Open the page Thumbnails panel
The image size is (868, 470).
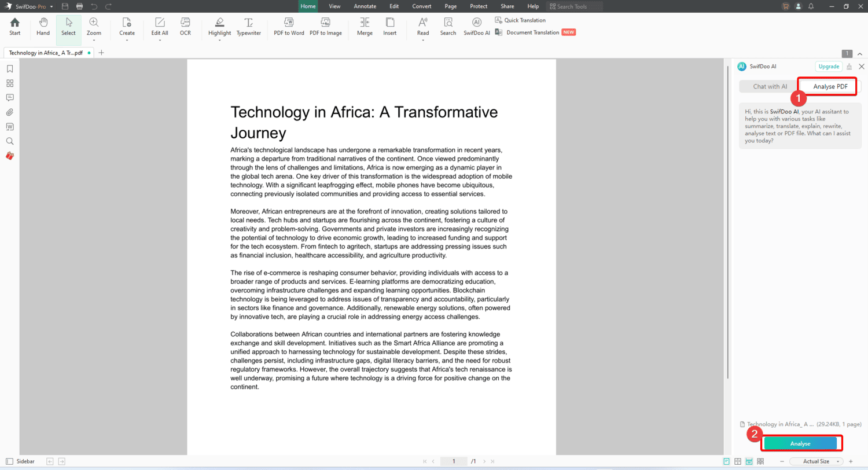pyautogui.click(x=10, y=83)
